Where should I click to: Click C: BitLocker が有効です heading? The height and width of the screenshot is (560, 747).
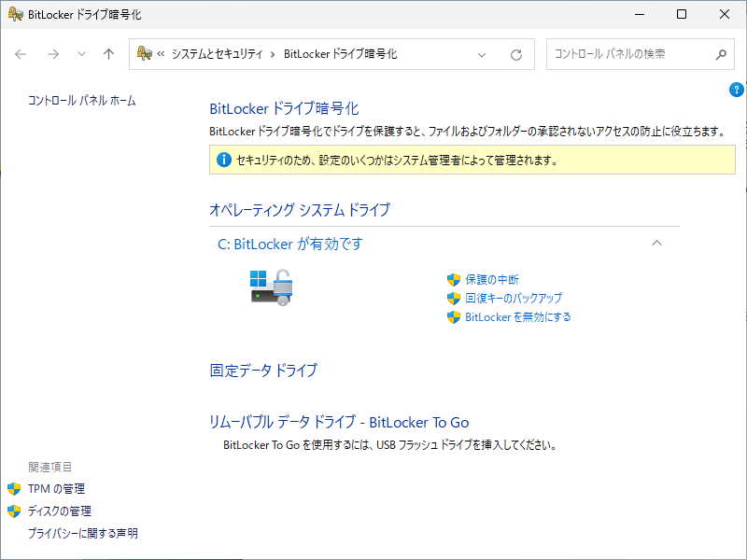pos(290,245)
